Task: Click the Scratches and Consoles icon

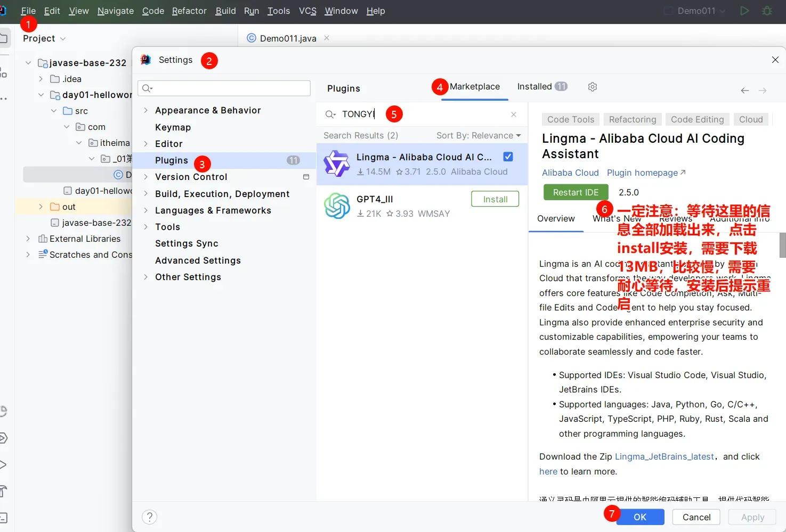Action: tap(43, 255)
